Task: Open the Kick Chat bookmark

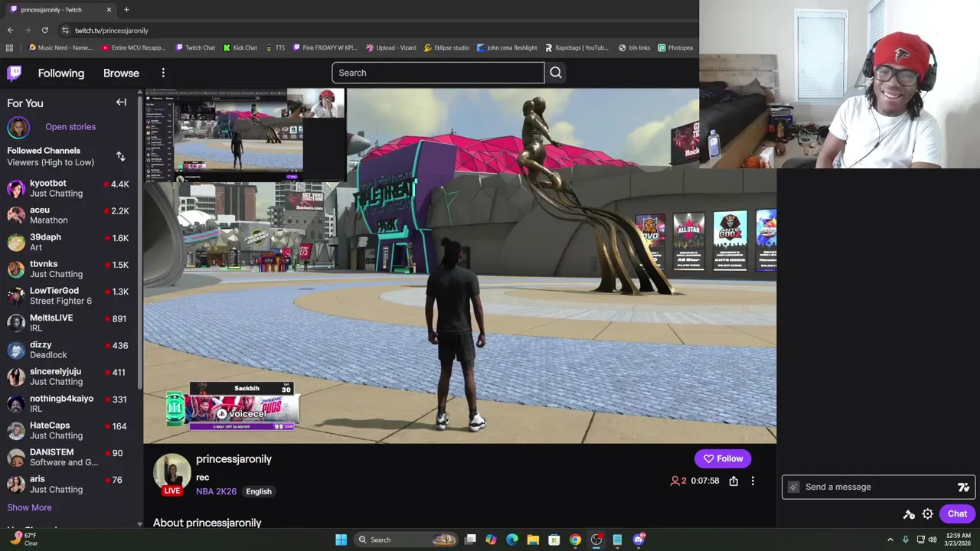Action: click(x=240, y=47)
